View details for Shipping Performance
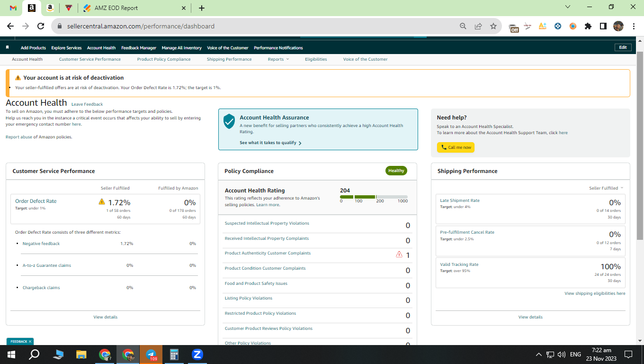 point(530,317)
